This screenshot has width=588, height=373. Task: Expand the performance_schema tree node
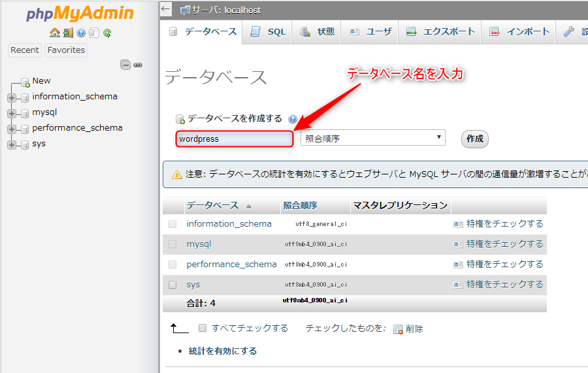[12, 129]
